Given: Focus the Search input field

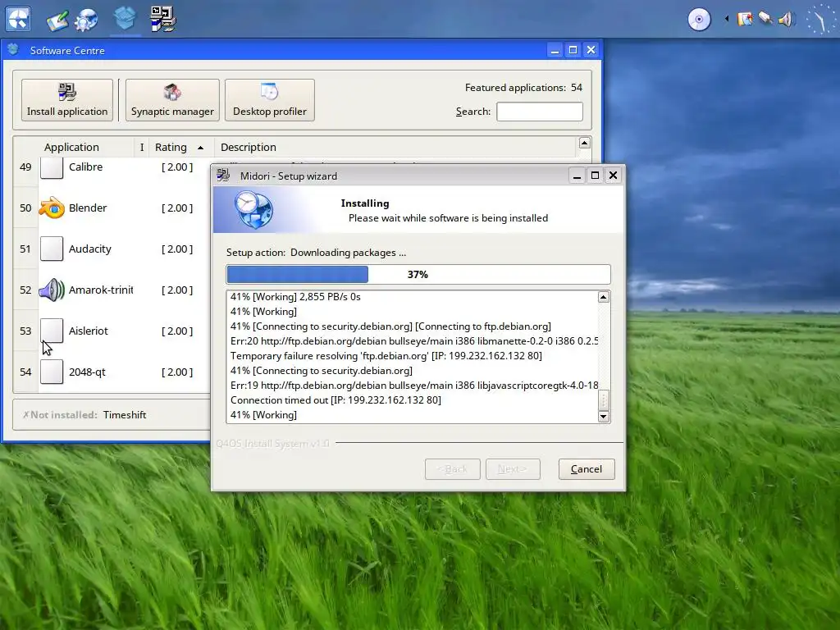Looking at the screenshot, I should [x=540, y=112].
